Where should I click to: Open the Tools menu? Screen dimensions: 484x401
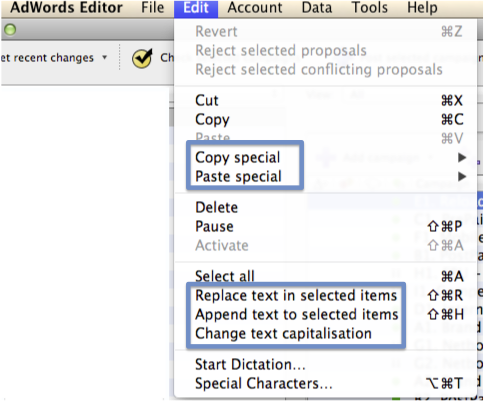tap(370, 7)
